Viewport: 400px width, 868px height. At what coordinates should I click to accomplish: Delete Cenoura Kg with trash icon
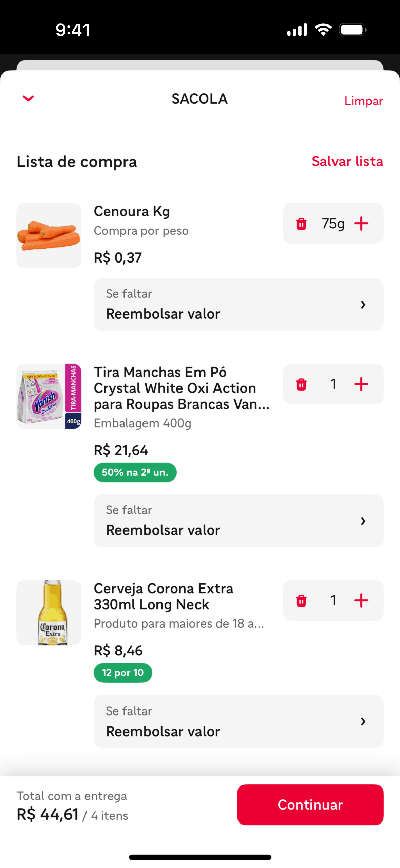301,224
